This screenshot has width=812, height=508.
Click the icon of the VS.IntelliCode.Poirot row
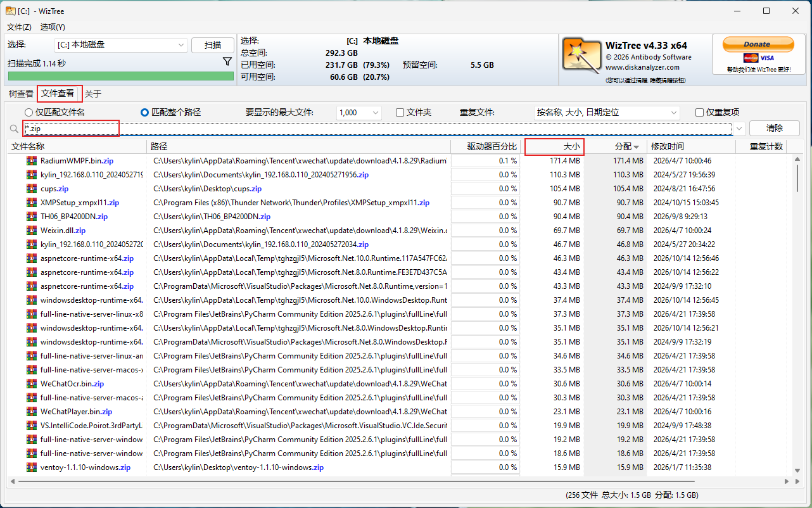pyautogui.click(x=32, y=426)
